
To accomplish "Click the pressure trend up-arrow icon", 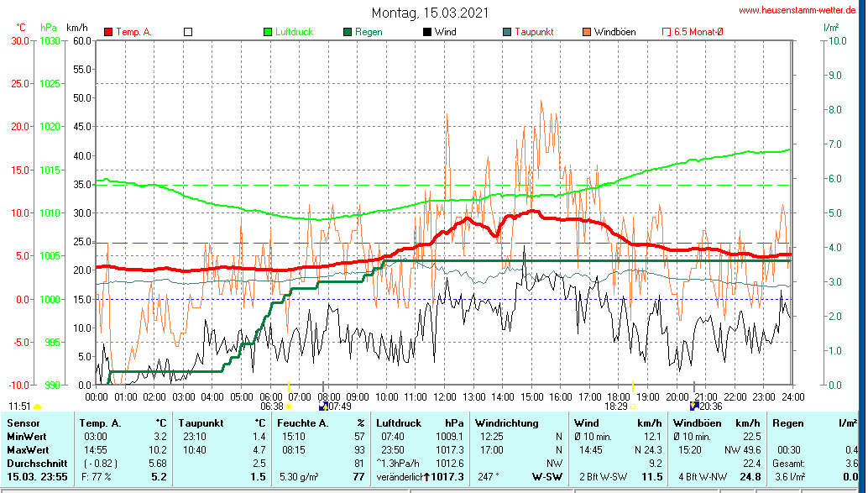I will (x=426, y=477).
